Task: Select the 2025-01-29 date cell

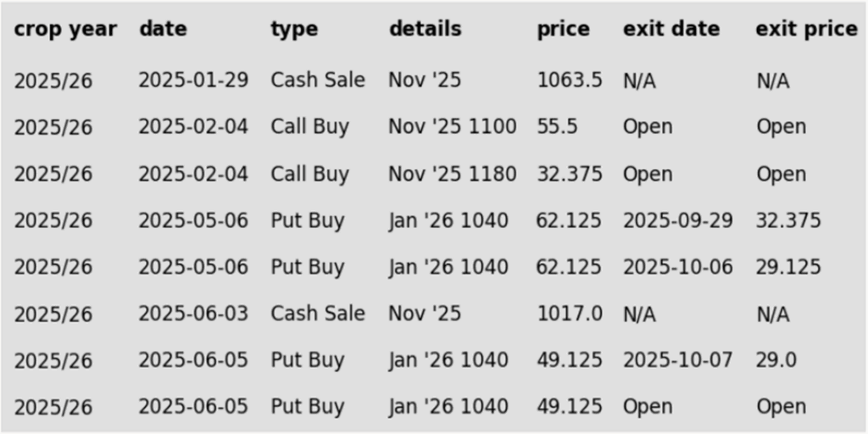Action: pos(193,81)
